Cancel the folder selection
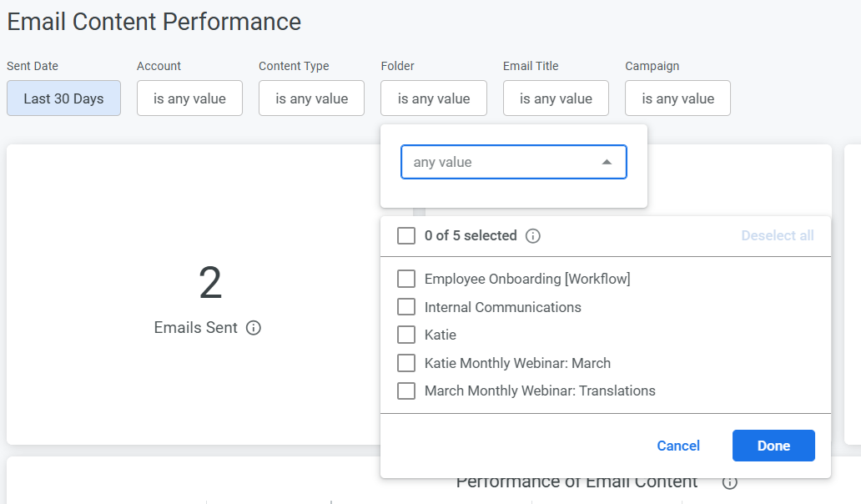Screen dimensions: 861x504 pyautogui.click(x=678, y=446)
